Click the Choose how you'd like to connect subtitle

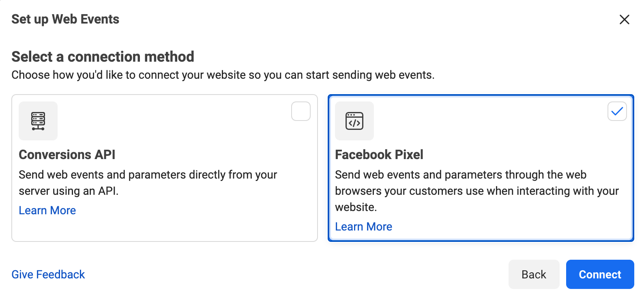point(223,75)
